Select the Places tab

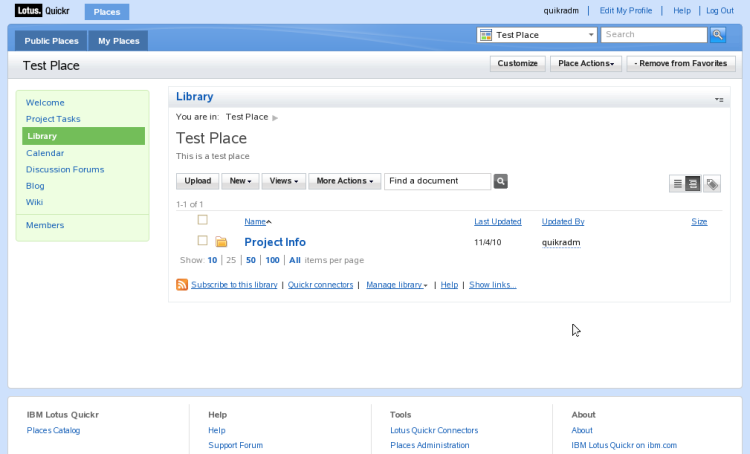click(x=107, y=12)
